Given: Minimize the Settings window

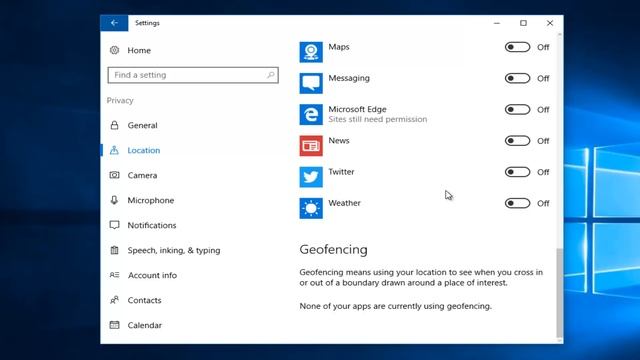Looking at the screenshot, I should 497,23.
